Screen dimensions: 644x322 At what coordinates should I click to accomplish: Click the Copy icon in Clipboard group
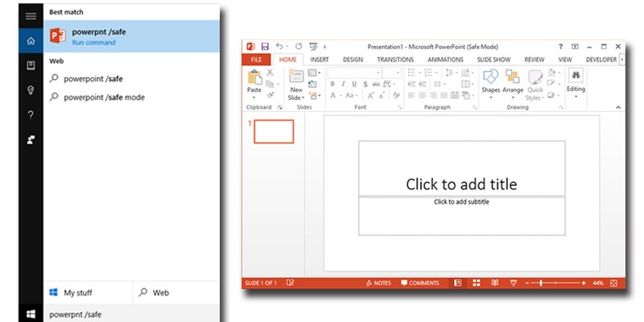coord(270,84)
